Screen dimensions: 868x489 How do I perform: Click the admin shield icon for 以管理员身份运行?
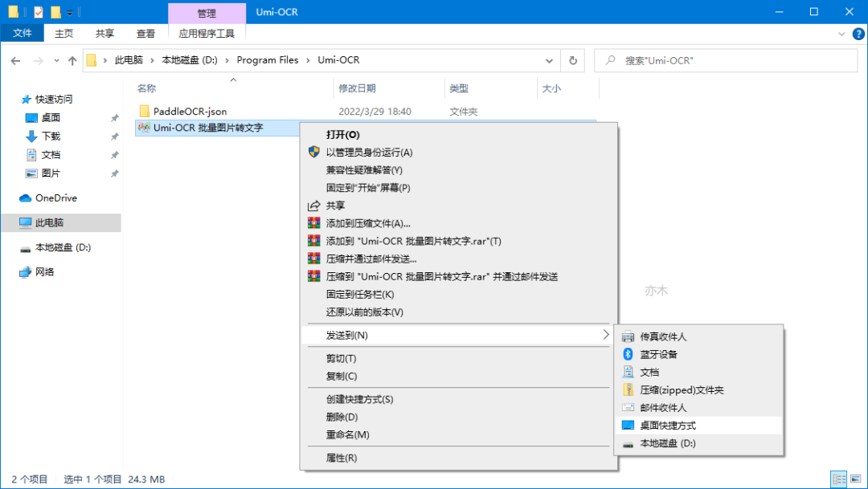point(314,153)
